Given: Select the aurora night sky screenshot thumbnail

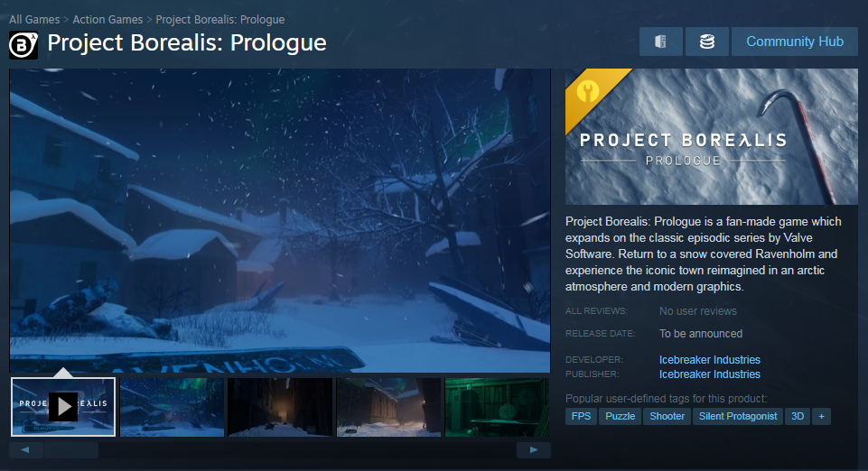Looking at the screenshot, I should coord(173,408).
